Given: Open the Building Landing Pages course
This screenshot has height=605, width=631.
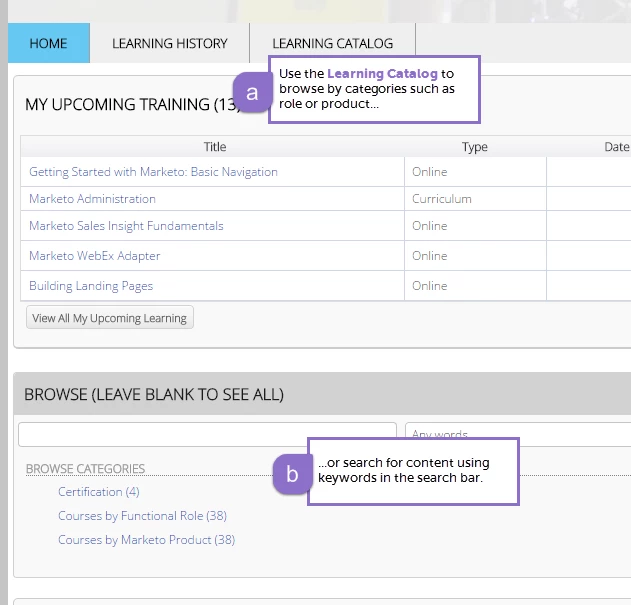Looking at the screenshot, I should coord(91,286).
